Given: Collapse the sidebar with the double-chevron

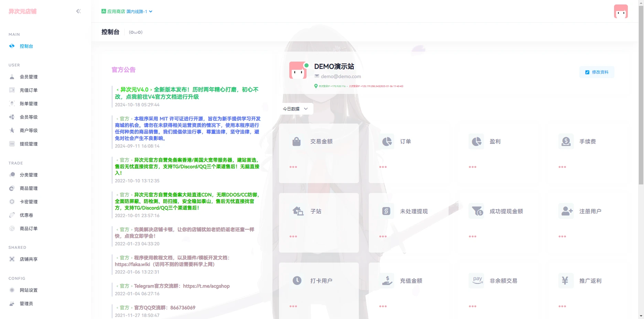Looking at the screenshot, I should click(78, 11).
